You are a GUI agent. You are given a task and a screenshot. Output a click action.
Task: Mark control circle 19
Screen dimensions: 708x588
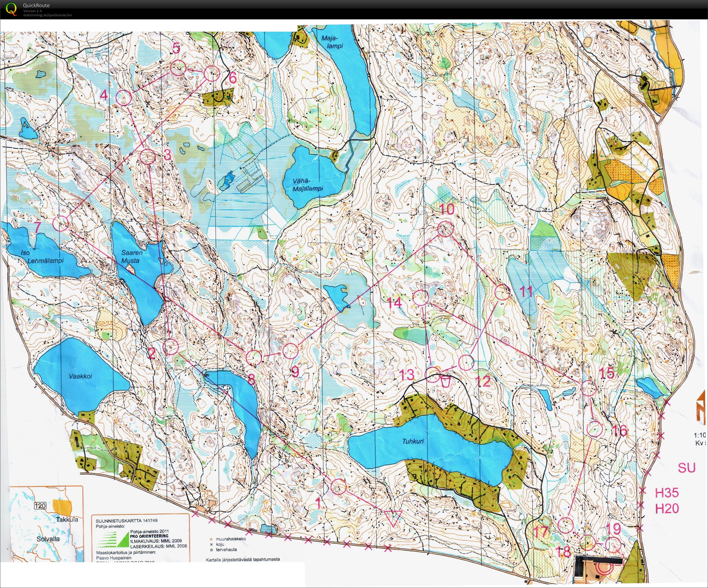pyautogui.click(x=613, y=545)
